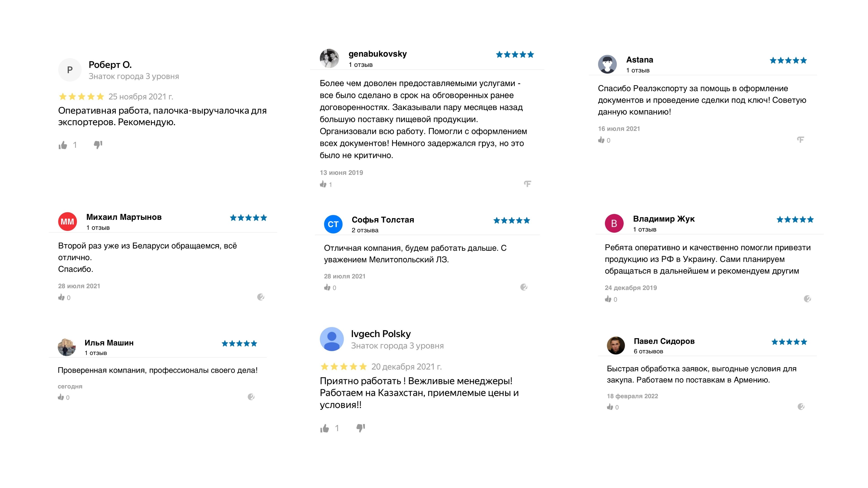The image size is (868, 488).
Task: Click the red MM avatar of Михаил Мартынов
Action: click(67, 222)
